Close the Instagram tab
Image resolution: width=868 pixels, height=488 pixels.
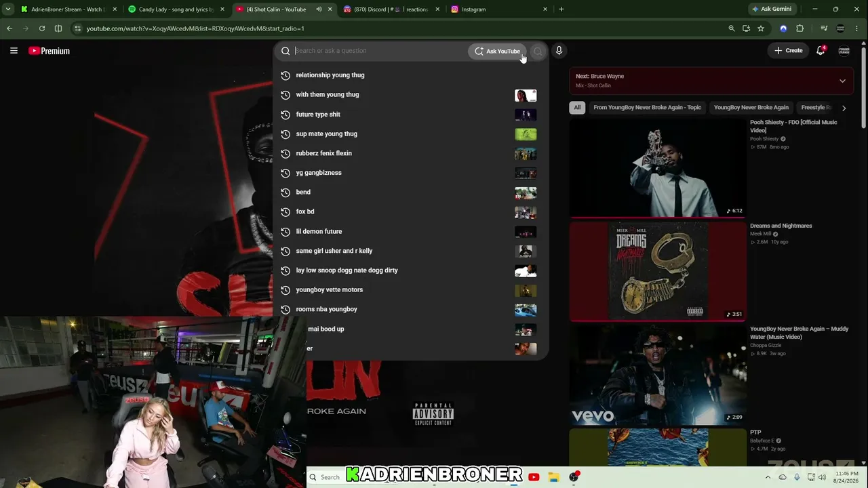[545, 9]
